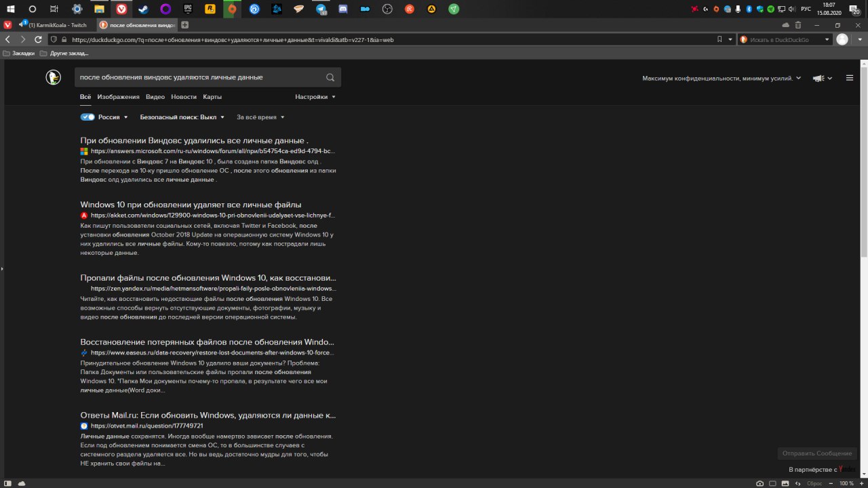The width and height of the screenshot is (868, 488).
Task: Click the DuckDuckGo logo on the page
Action: (x=54, y=77)
